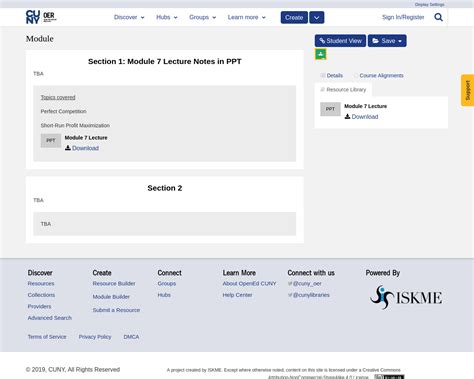Viewport: 474px width, 379px height.
Task: Click the ISKME logo
Action: (x=406, y=297)
